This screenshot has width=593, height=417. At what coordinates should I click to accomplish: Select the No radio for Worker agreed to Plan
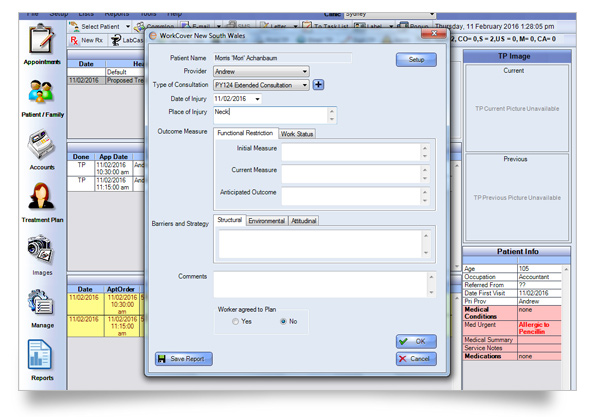tap(283, 321)
